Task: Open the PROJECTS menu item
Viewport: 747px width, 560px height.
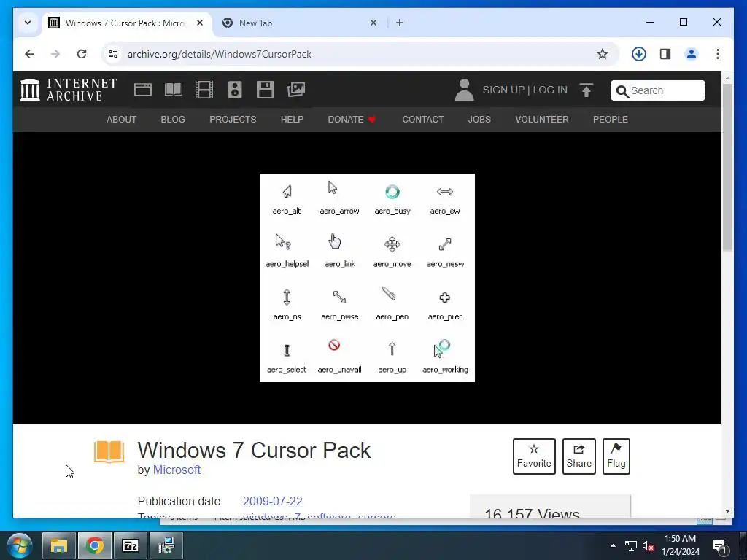Action: (233, 119)
